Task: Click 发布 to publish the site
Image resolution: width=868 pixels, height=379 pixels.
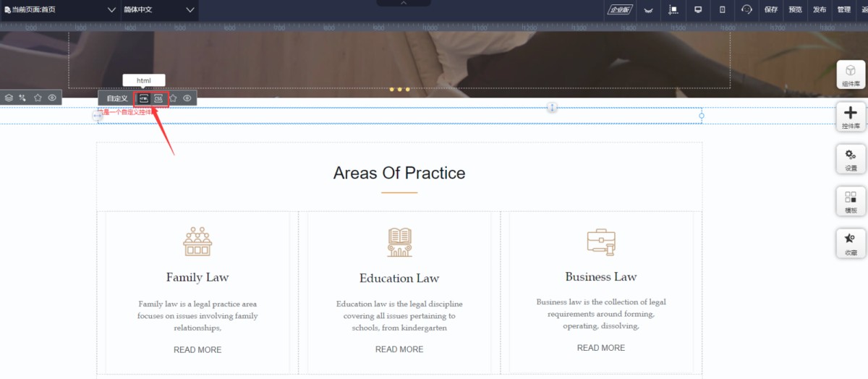Action: click(820, 9)
